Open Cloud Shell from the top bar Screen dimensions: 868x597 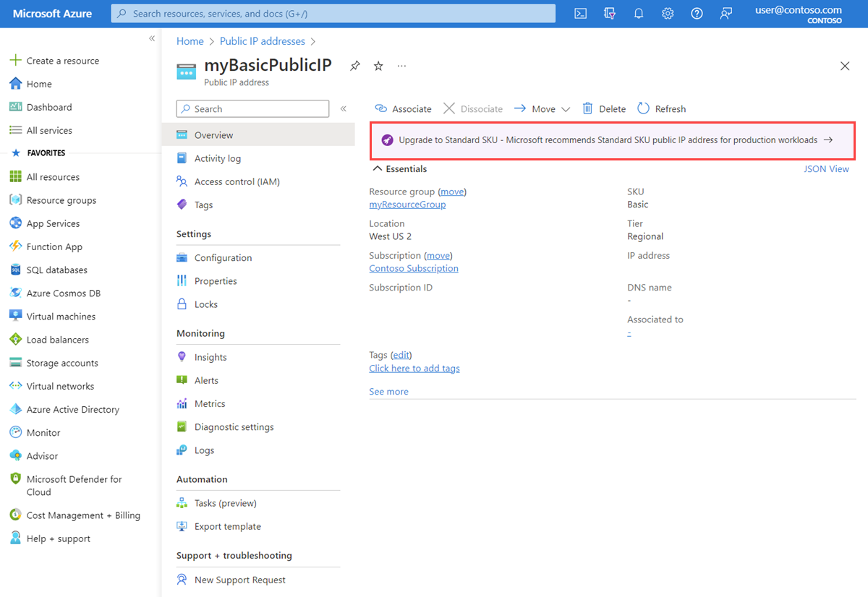coord(580,13)
